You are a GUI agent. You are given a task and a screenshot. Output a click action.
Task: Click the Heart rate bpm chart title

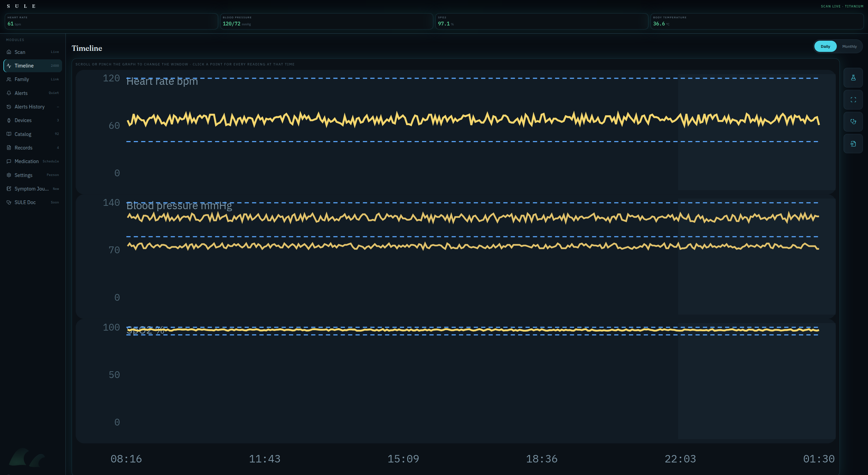pos(162,81)
